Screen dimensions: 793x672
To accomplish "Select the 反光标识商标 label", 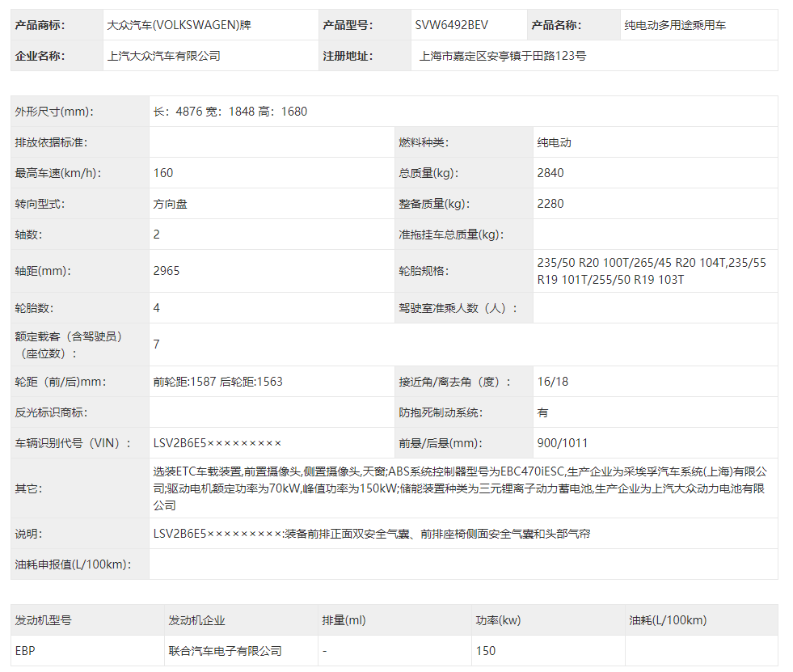I will tap(51, 413).
